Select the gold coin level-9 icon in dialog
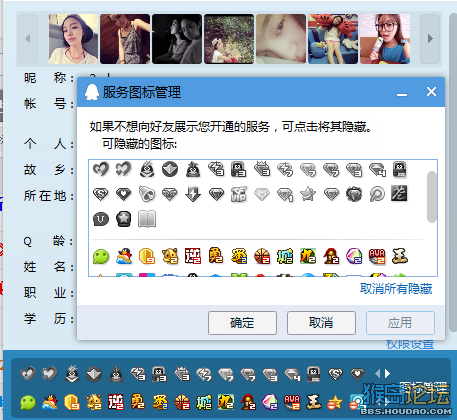The image size is (457, 420). (x=147, y=256)
